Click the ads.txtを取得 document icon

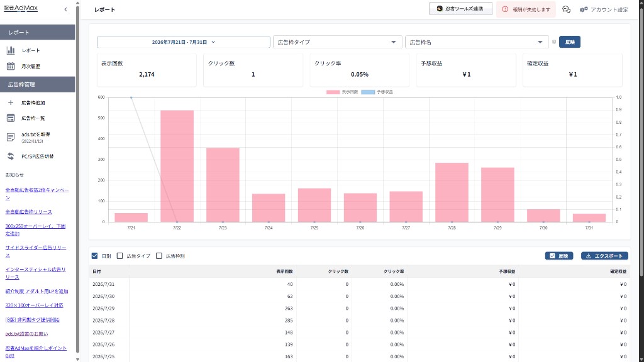11,138
